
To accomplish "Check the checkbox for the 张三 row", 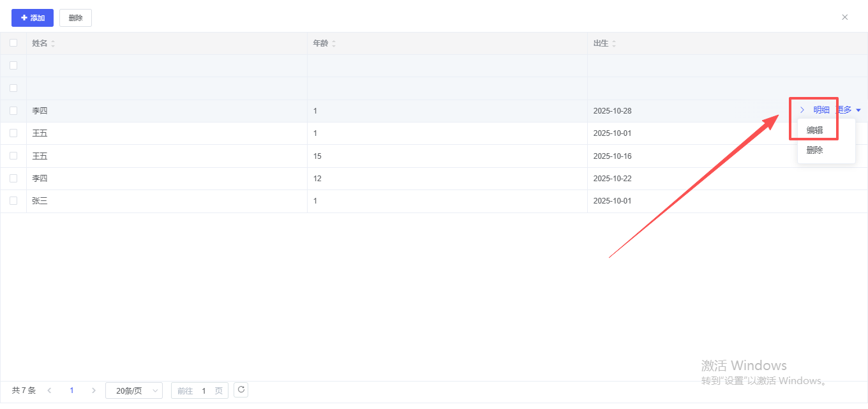I will point(13,201).
